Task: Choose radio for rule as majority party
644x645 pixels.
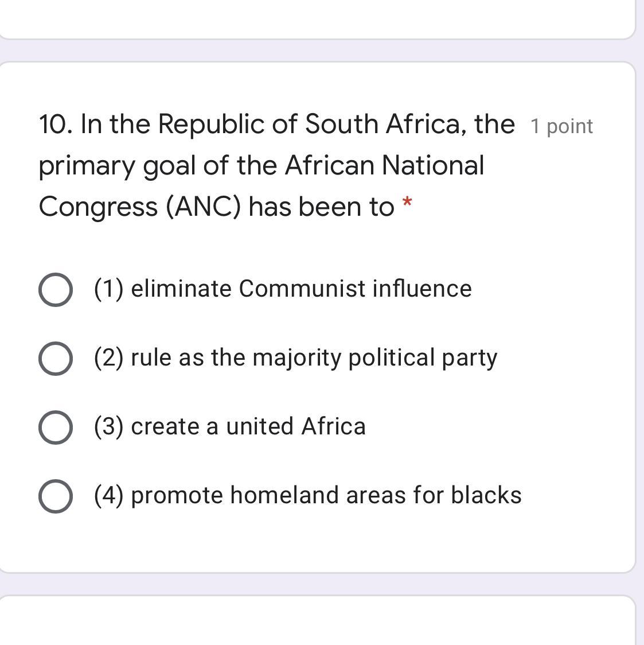Action: pyautogui.click(x=55, y=359)
